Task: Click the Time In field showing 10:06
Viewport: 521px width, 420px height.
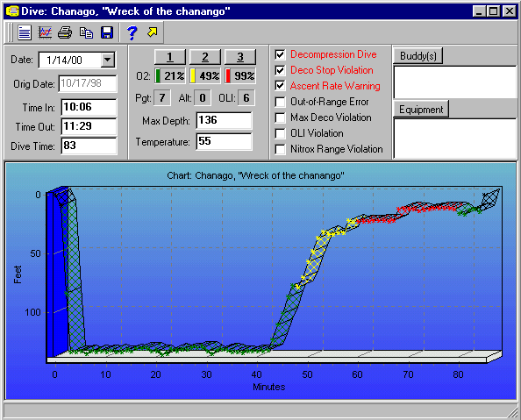Action: [x=89, y=107]
